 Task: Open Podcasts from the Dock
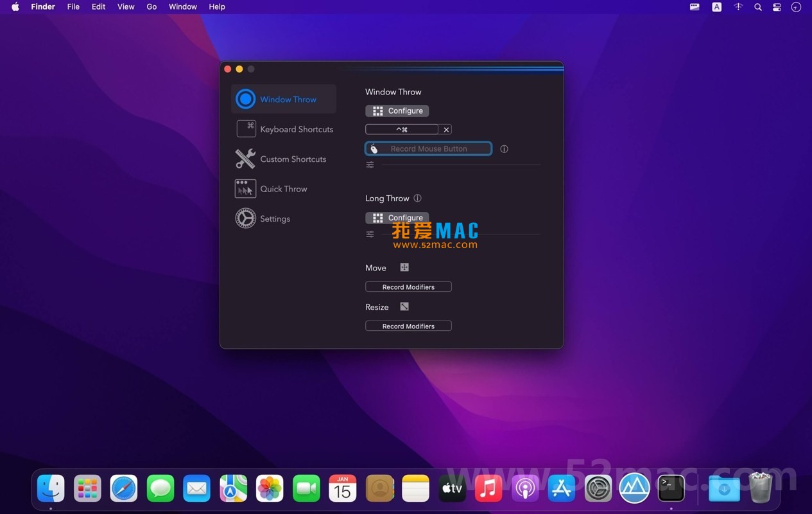(525, 489)
